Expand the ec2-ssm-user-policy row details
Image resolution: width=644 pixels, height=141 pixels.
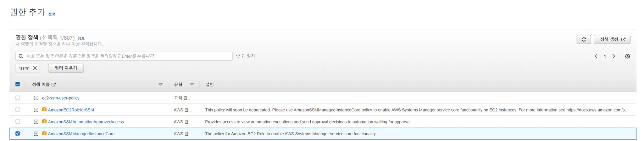pos(36,98)
